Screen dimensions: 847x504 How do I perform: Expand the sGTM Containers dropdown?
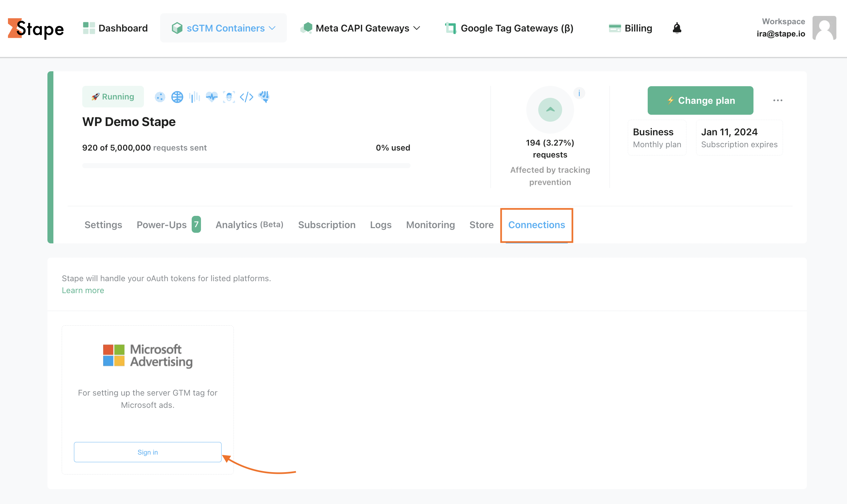(x=224, y=28)
